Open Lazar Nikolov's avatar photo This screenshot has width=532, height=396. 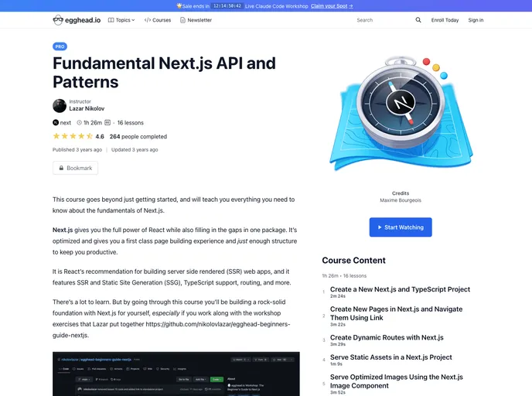(60, 105)
